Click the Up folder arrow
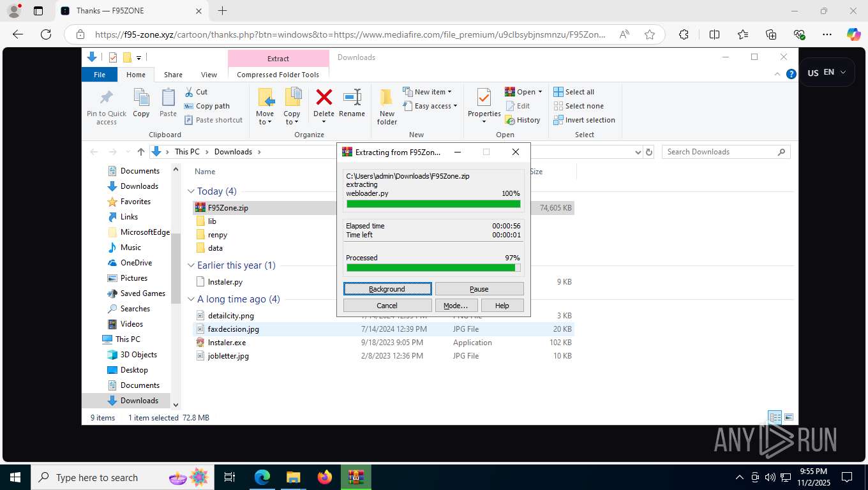This screenshot has width=868, height=490. pyautogui.click(x=141, y=152)
